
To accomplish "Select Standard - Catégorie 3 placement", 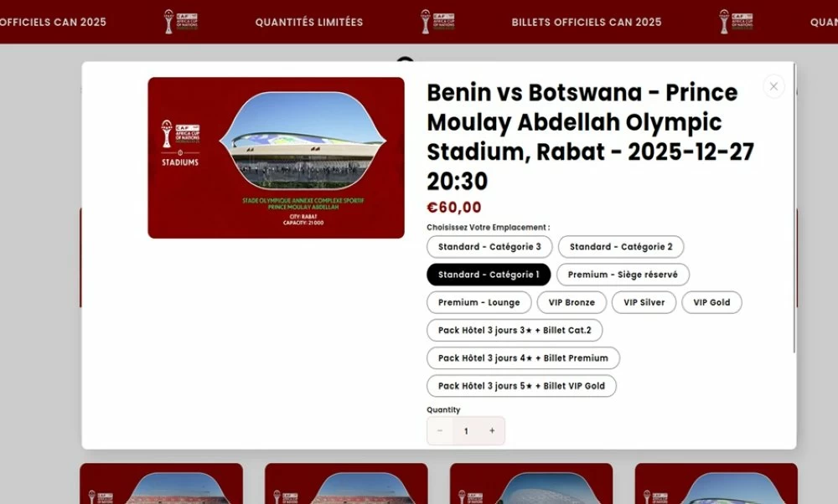I will coord(489,246).
